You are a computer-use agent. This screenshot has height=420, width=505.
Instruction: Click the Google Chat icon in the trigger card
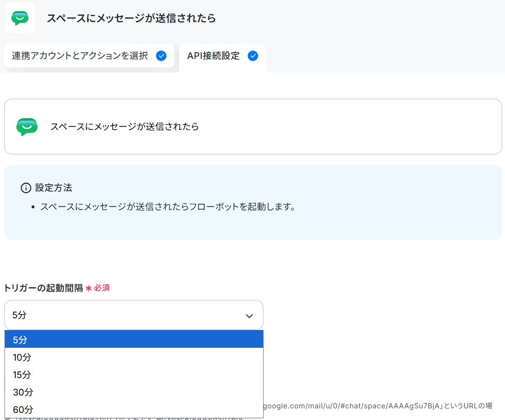(x=27, y=127)
